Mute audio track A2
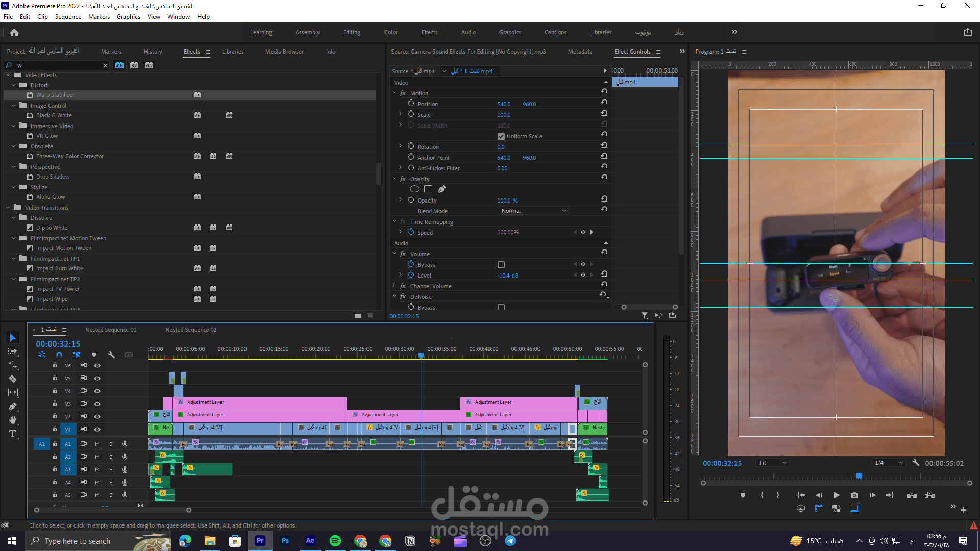Screen dimensions: 980x551 coord(97,457)
